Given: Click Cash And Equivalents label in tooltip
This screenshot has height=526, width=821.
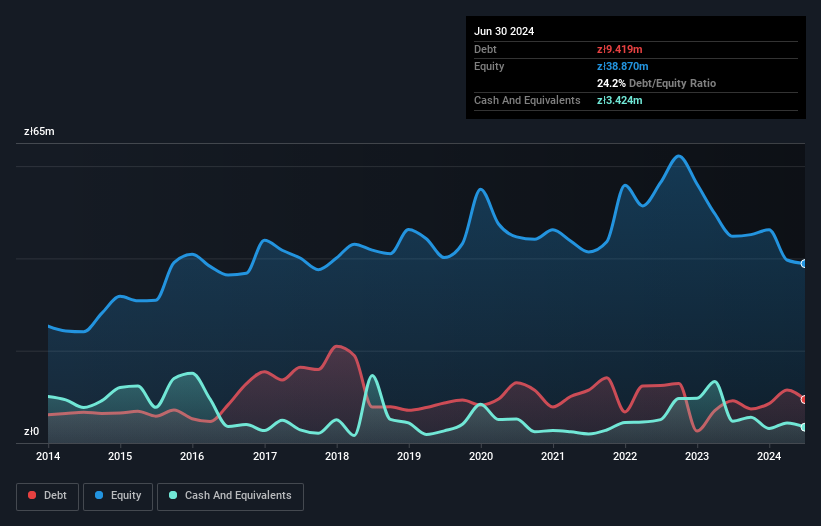Looking at the screenshot, I should click(527, 100).
